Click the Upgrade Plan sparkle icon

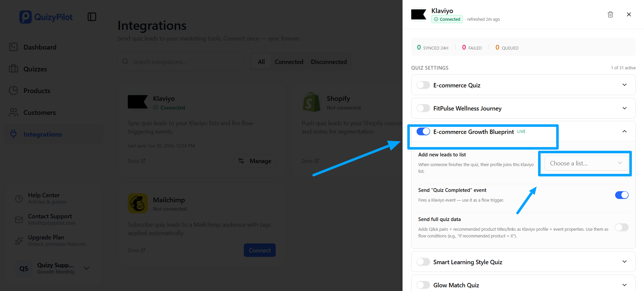[x=19, y=240]
